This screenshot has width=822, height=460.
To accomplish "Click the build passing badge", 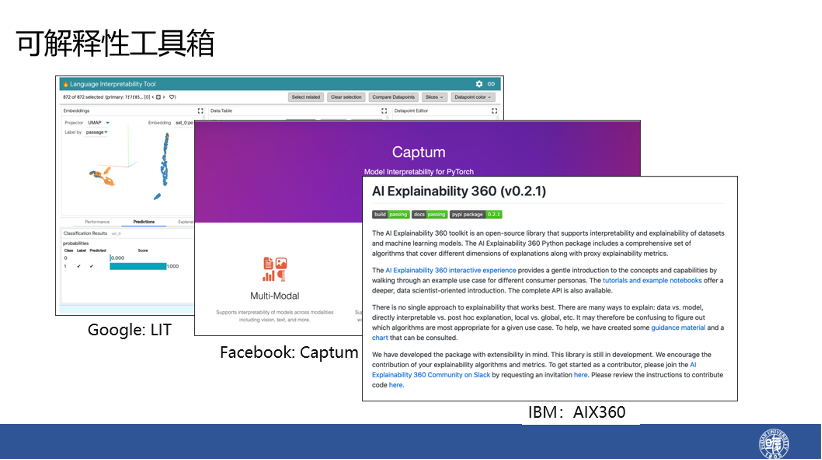I will (390, 214).
